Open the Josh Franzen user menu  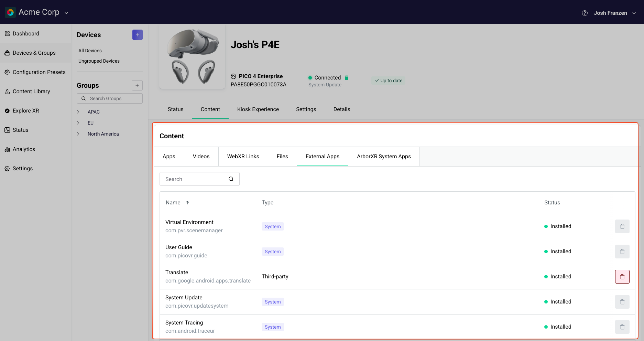(x=615, y=13)
